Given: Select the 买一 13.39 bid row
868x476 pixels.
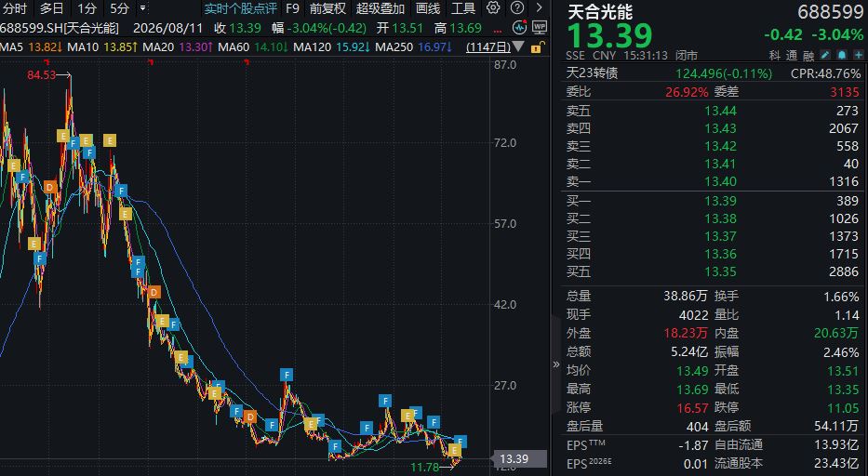Looking at the screenshot, I should point(713,201).
